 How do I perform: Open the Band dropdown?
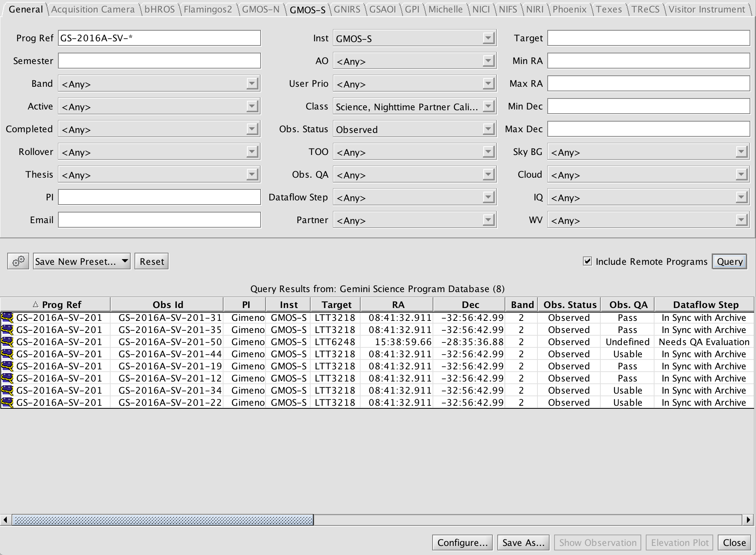coord(159,84)
